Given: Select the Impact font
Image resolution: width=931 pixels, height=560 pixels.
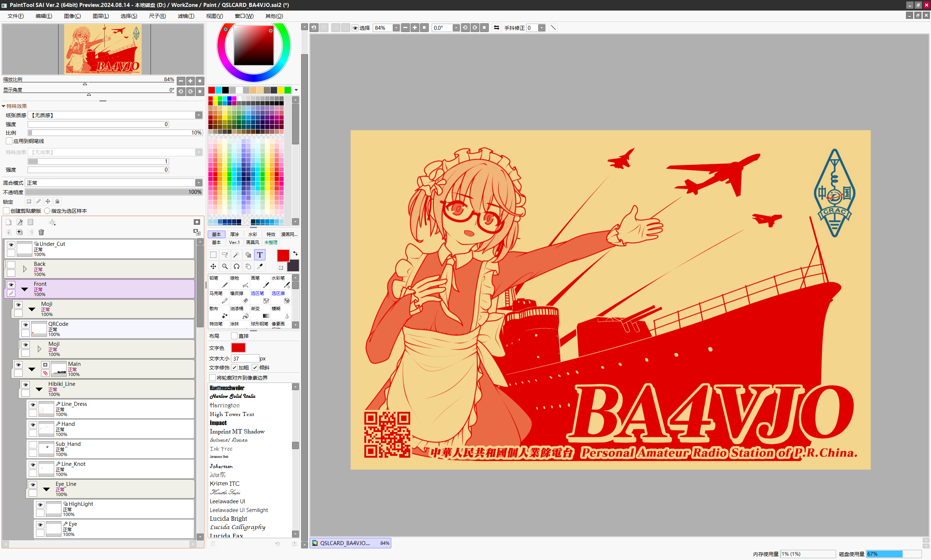Looking at the screenshot, I should click(218, 423).
